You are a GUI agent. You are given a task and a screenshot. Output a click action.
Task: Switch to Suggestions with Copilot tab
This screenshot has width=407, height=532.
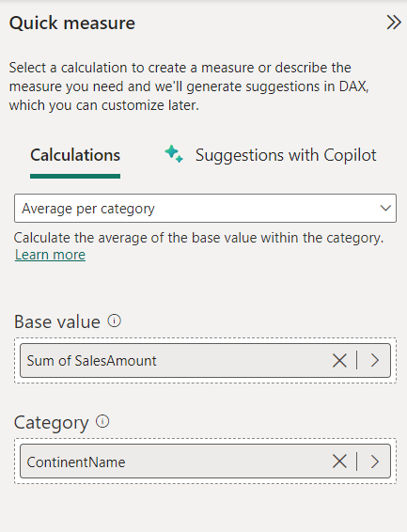pos(286,155)
